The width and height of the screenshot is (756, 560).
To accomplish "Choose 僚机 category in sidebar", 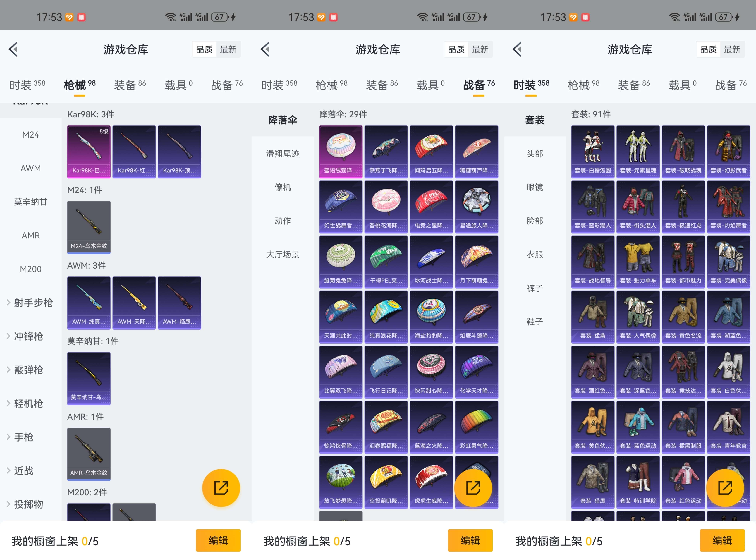I will coord(283,188).
